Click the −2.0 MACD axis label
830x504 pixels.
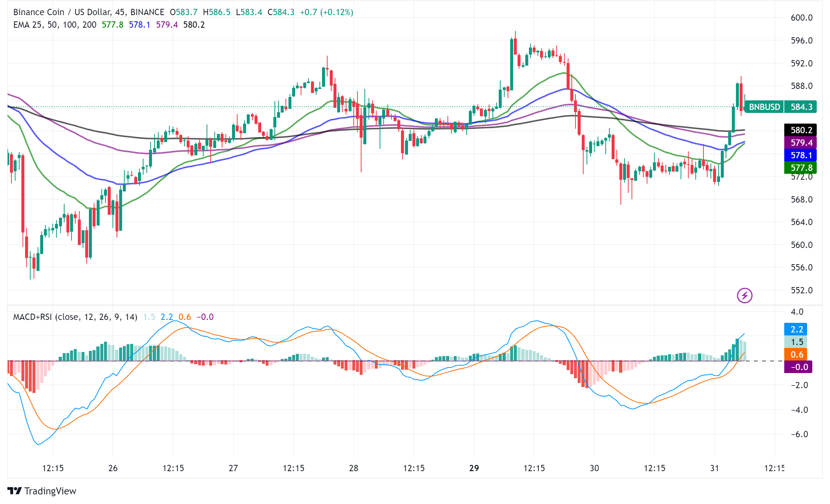pyautogui.click(x=799, y=385)
